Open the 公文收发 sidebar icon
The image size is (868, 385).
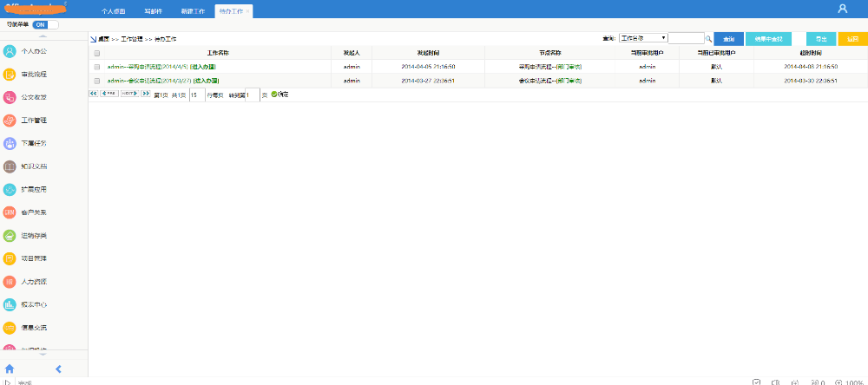point(10,97)
